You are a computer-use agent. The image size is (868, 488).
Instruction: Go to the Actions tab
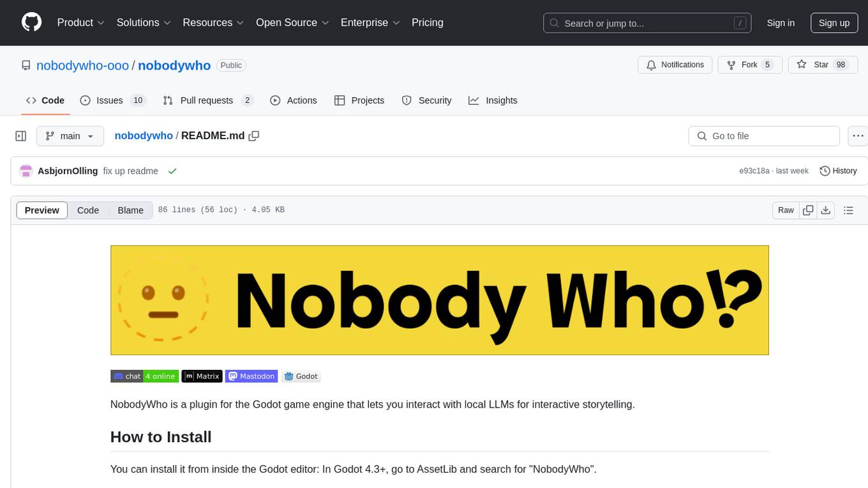click(x=294, y=100)
